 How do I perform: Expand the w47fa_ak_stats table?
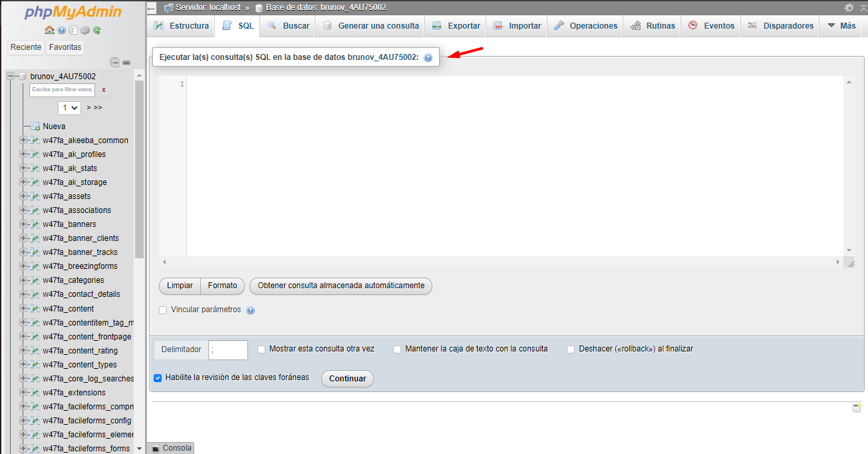coord(23,168)
